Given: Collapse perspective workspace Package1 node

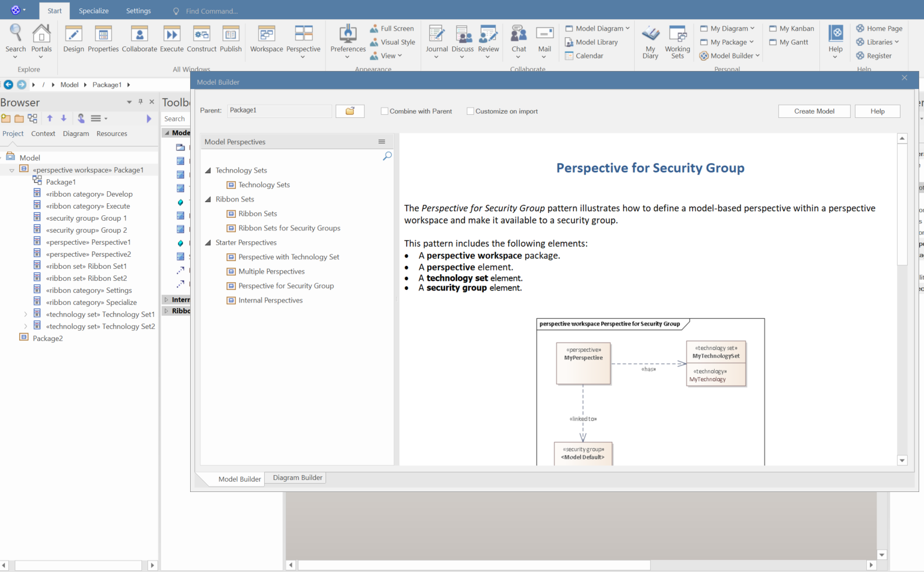Looking at the screenshot, I should point(12,170).
